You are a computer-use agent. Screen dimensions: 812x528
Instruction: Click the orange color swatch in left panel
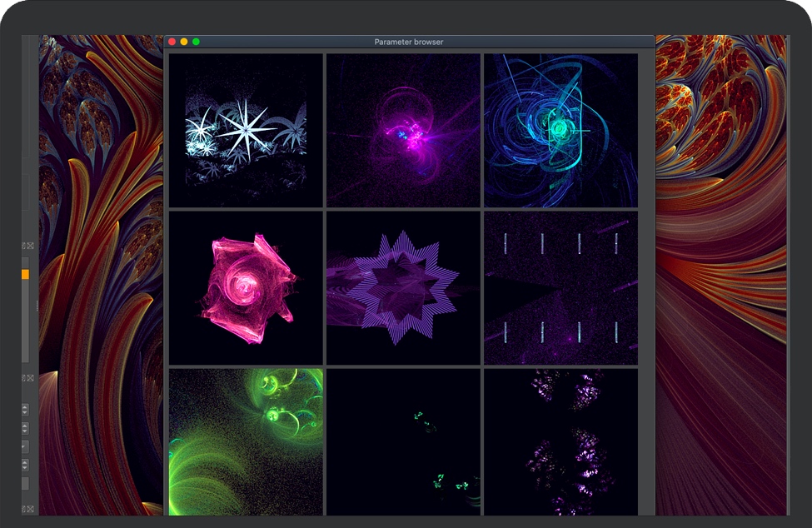click(25, 274)
